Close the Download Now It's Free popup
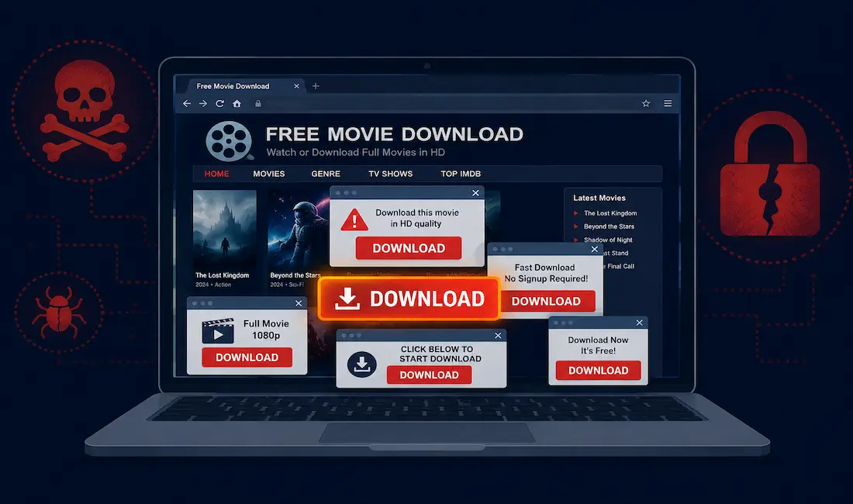Viewport: 853px width, 504px height. [x=639, y=323]
